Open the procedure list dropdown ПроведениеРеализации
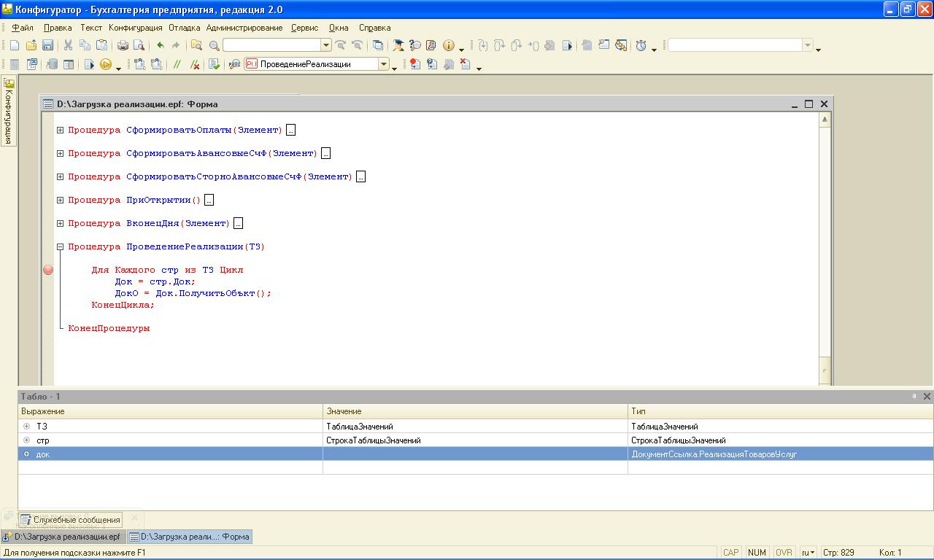 pos(383,64)
